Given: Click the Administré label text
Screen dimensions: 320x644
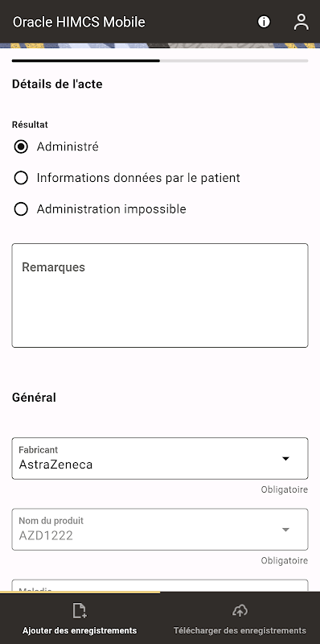Looking at the screenshot, I should [x=68, y=147].
